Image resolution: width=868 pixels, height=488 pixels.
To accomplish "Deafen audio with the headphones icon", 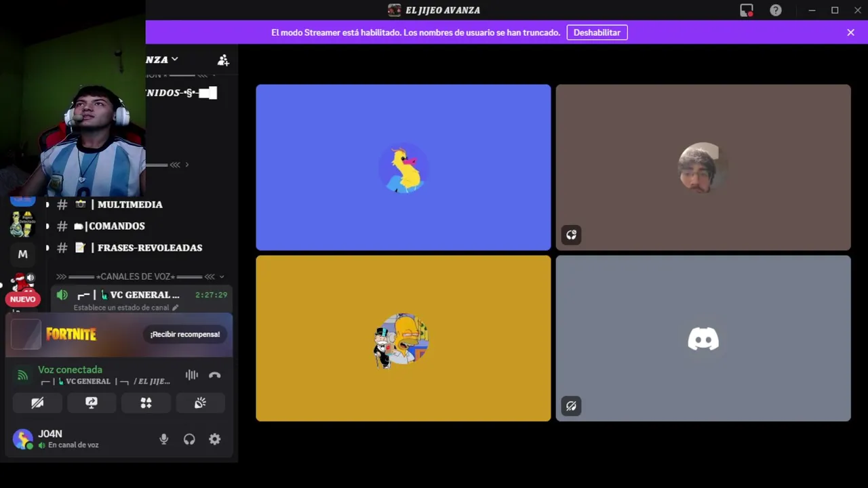I will coord(189,439).
